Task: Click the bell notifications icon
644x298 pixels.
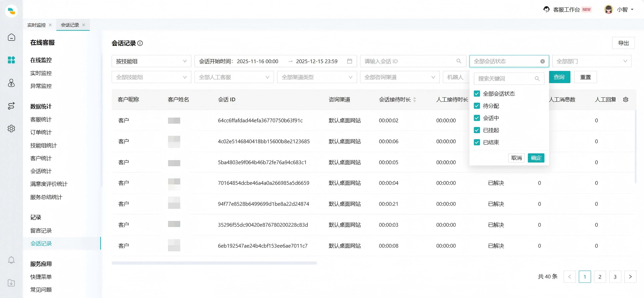Action: [11, 260]
